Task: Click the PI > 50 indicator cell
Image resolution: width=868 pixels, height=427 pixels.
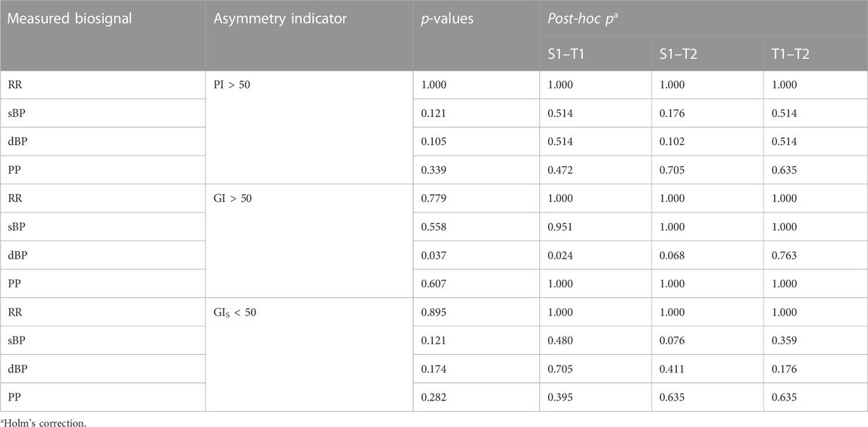Action: (309, 127)
